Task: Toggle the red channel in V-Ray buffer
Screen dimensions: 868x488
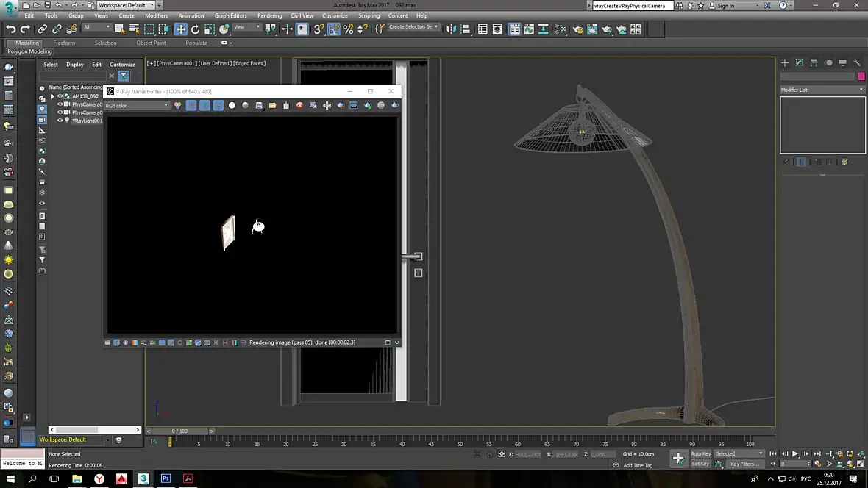Action: click(191, 106)
